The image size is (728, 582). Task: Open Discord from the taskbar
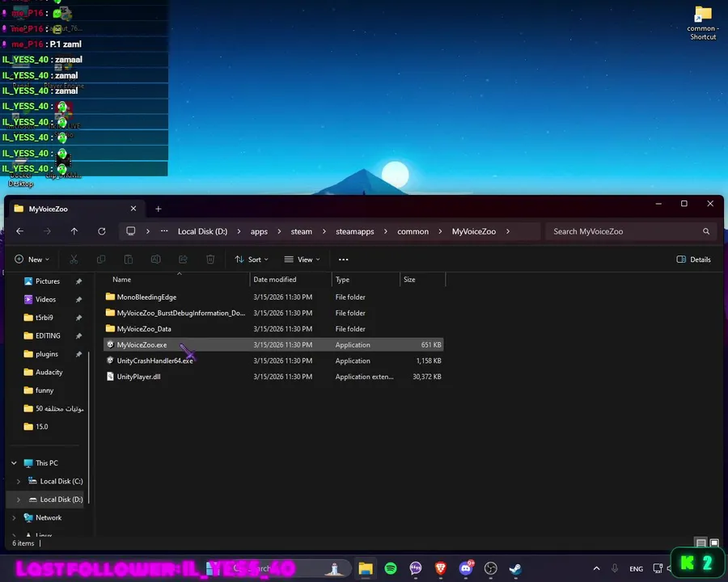466,568
